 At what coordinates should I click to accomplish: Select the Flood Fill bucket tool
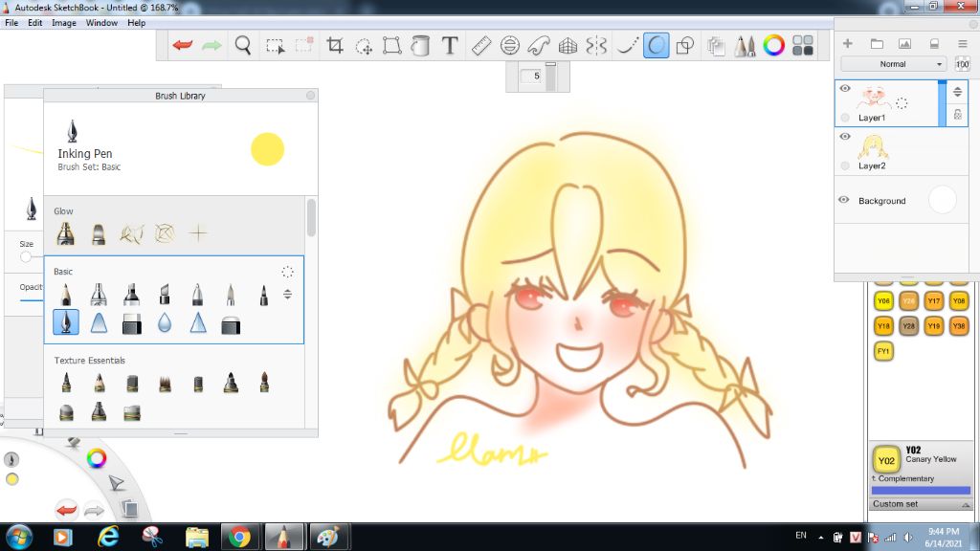[421, 46]
